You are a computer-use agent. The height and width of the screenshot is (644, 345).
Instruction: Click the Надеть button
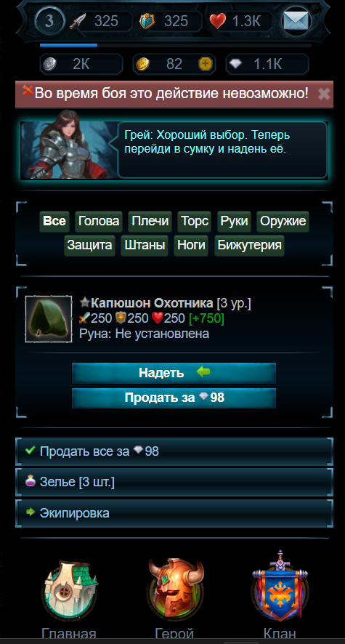[174, 373]
